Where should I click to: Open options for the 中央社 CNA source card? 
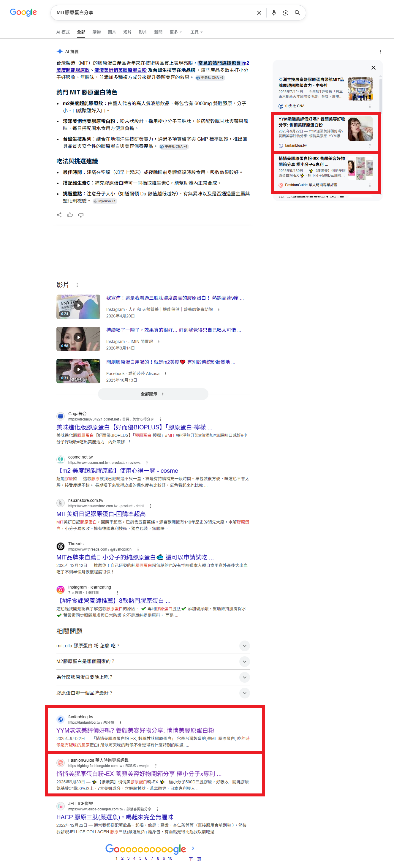[370, 106]
